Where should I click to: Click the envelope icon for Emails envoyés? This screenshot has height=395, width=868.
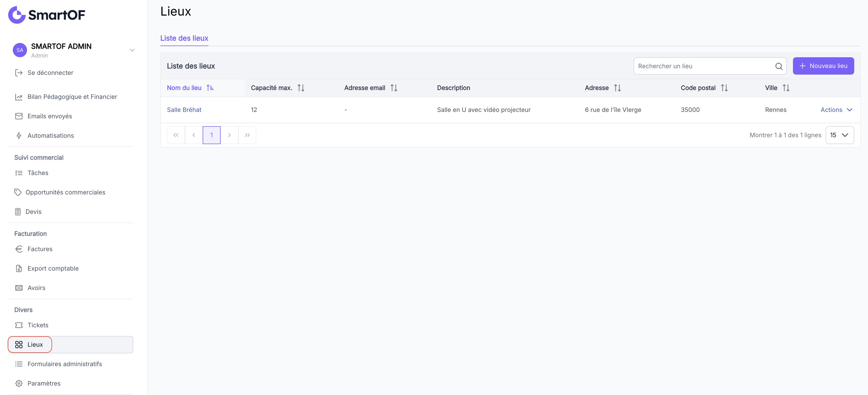point(19,116)
